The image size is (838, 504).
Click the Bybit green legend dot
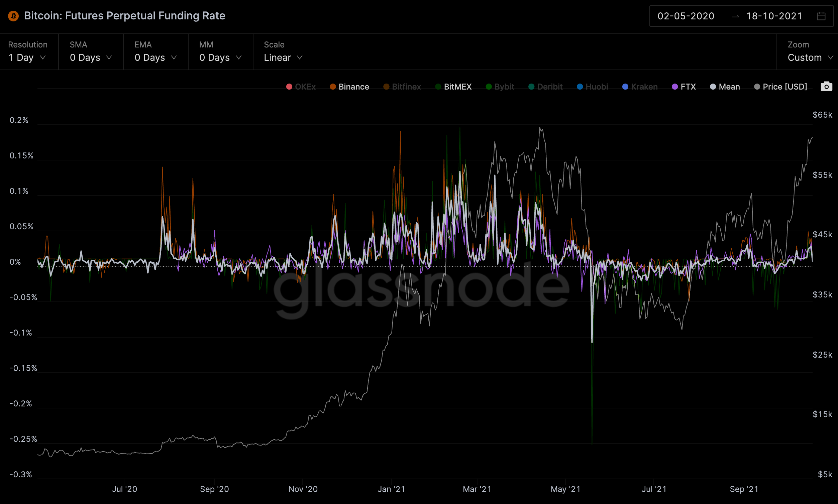(x=489, y=87)
